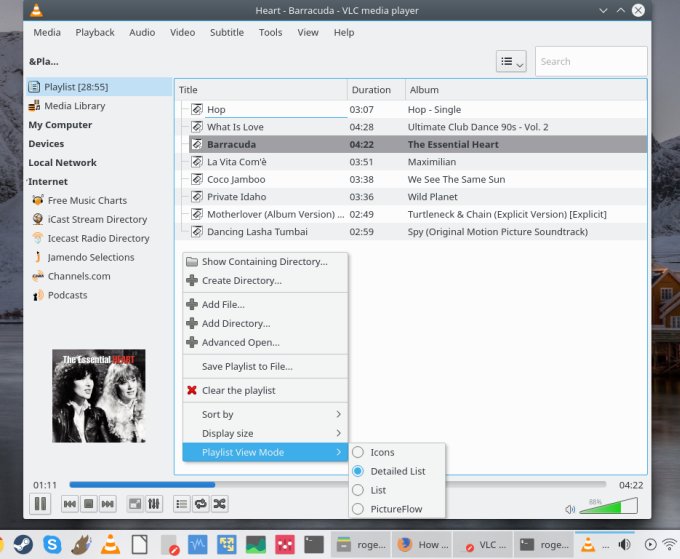Viewport: 680px width, 559px height.
Task: Select PictureFlow view mode
Action: (395, 509)
